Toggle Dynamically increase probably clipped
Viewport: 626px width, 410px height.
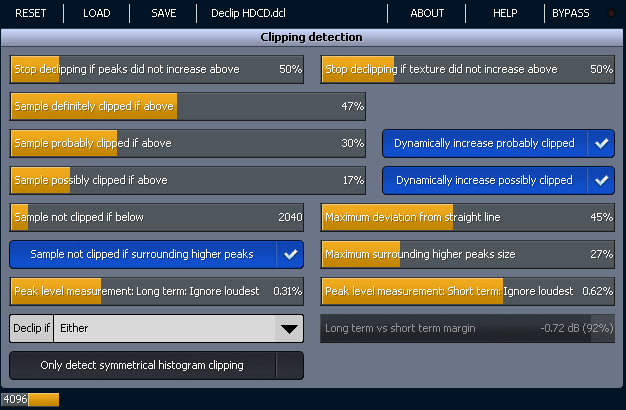point(498,143)
